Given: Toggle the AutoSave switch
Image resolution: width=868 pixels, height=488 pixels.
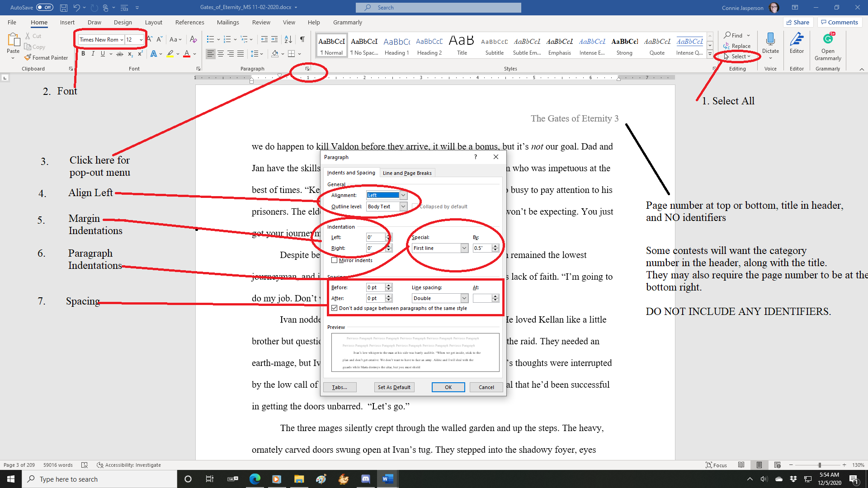Looking at the screenshot, I should click(44, 7).
